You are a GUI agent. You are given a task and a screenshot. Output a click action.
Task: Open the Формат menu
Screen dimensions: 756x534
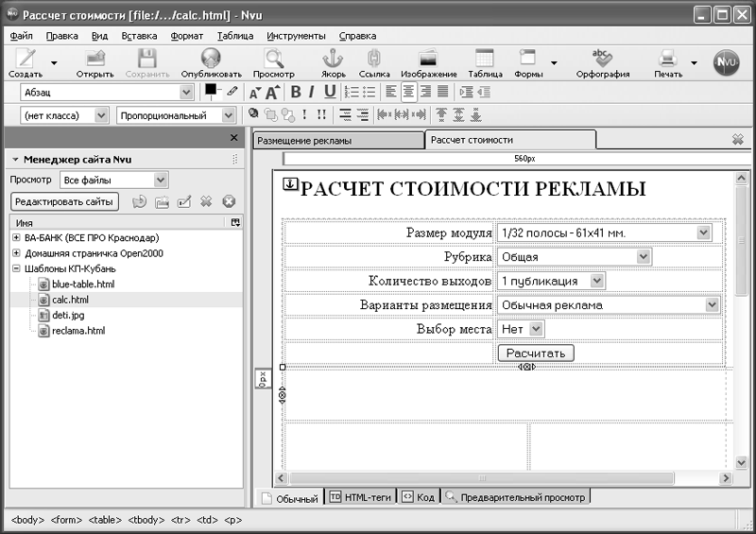(186, 35)
